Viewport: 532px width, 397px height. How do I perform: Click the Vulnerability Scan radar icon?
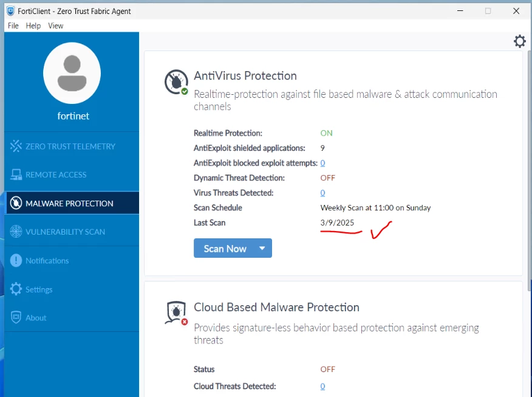(x=16, y=232)
